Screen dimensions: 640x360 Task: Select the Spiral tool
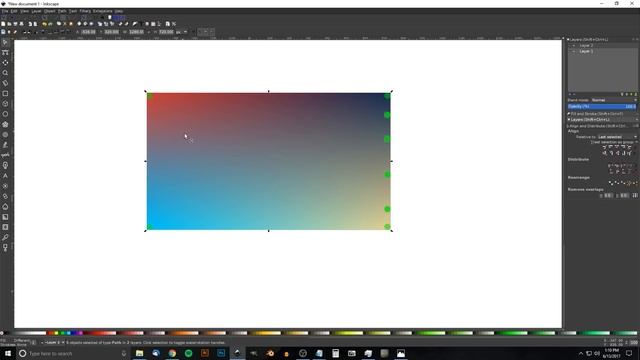[5, 135]
